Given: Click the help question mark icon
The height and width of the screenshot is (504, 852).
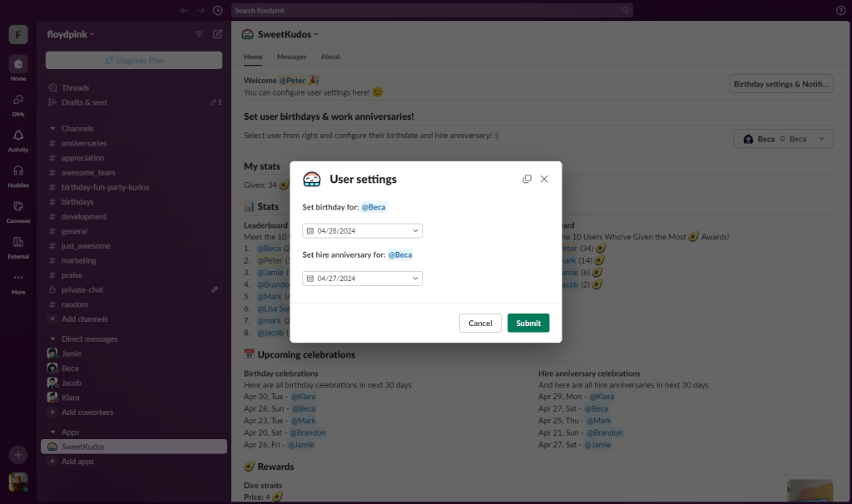Looking at the screenshot, I should (x=840, y=10).
